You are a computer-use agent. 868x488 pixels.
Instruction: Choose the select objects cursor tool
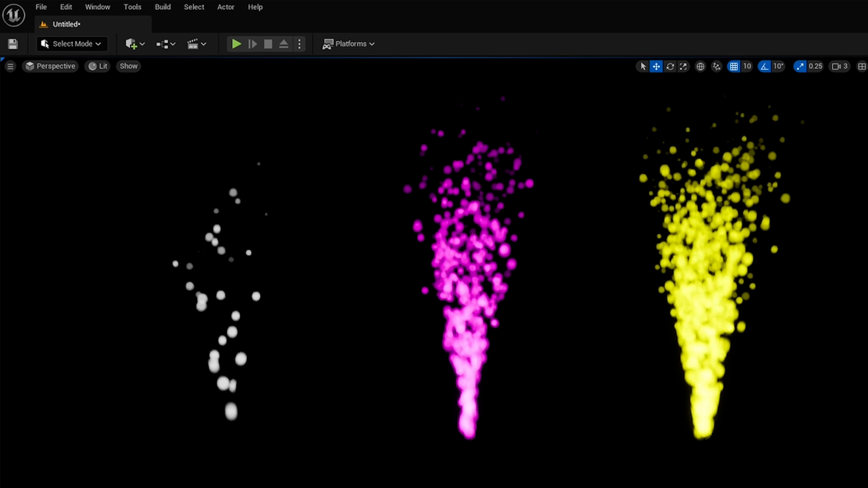click(643, 66)
